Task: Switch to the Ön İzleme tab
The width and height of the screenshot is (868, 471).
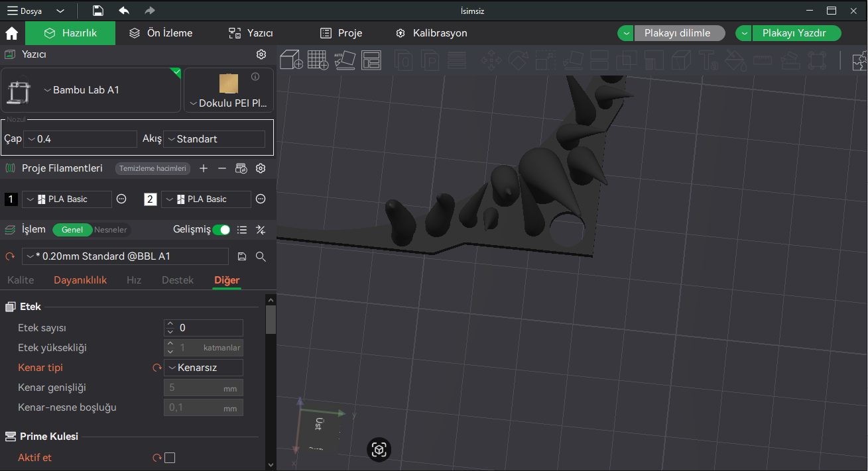Action: [161, 33]
